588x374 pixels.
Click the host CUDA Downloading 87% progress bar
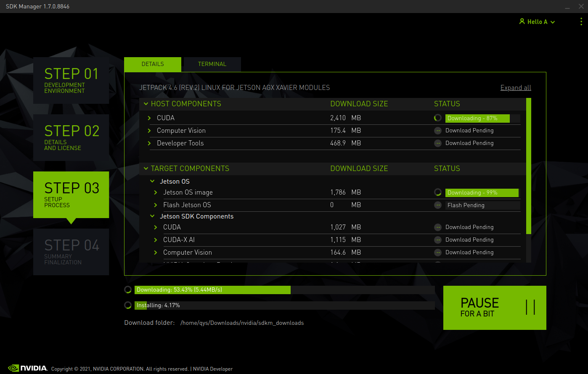[x=483, y=119]
